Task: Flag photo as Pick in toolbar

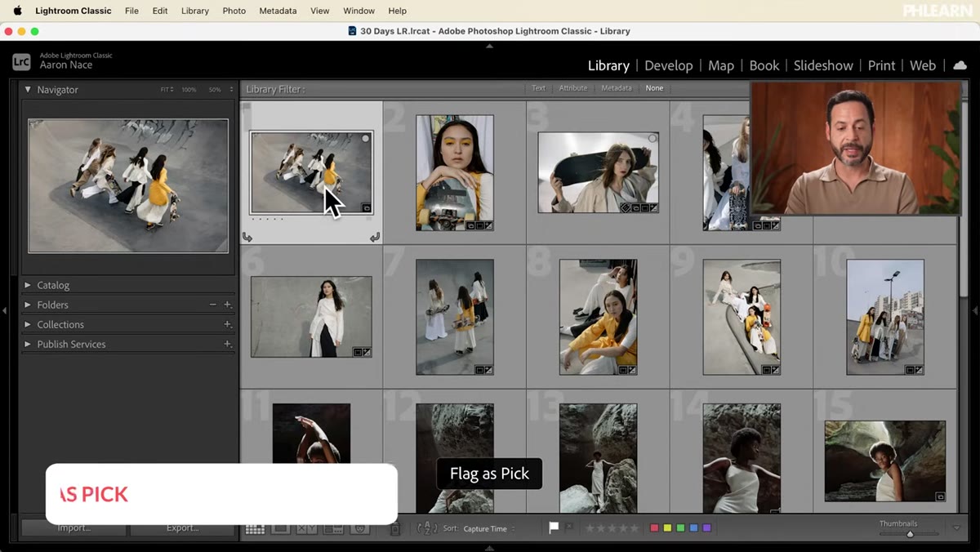Action: pos(554,528)
